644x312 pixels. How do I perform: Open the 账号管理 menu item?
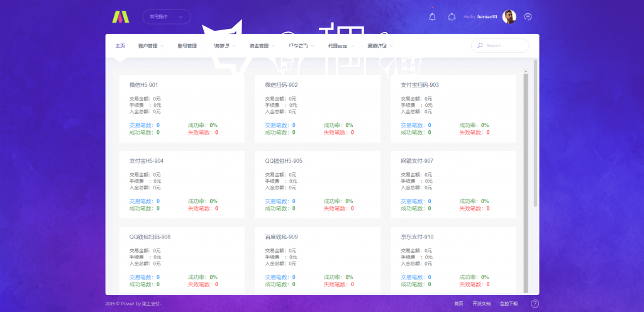point(187,46)
